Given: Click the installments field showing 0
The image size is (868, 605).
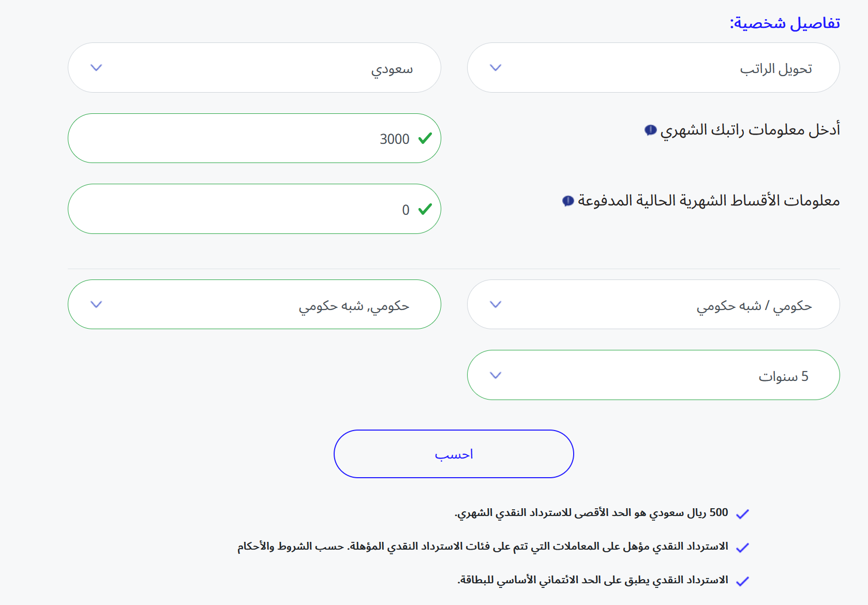Looking at the screenshot, I should (x=255, y=209).
